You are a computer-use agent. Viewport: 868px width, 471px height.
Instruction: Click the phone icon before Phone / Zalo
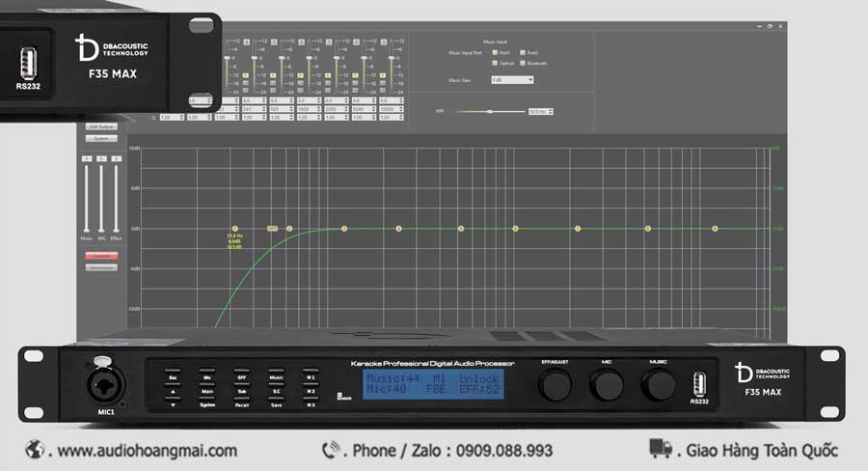click(332, 450)
